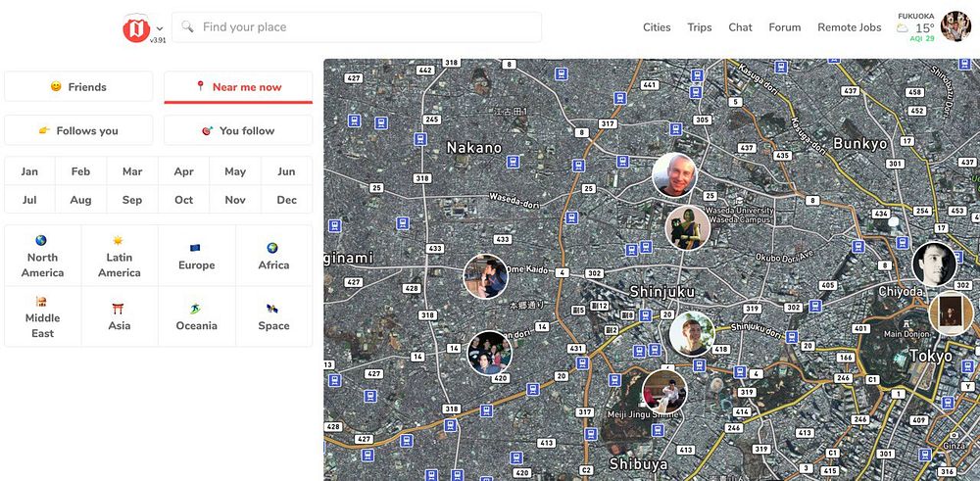Choose the Oceania region with surfer icon
Viewport: 980px width, 481px height.
[x=197, y=316]
